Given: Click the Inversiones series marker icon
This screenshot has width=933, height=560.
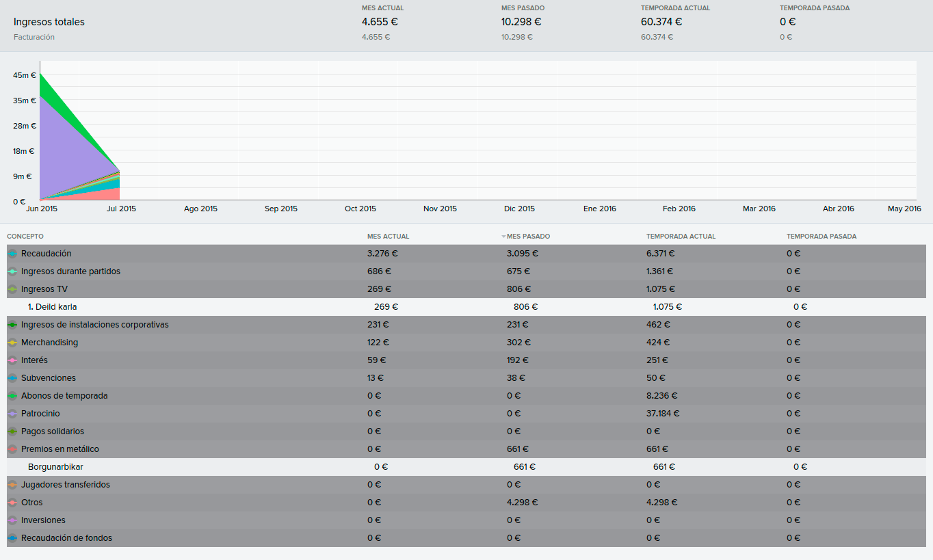Looking at the screenshot, I should pyautogui.click(x=12, y=520).
